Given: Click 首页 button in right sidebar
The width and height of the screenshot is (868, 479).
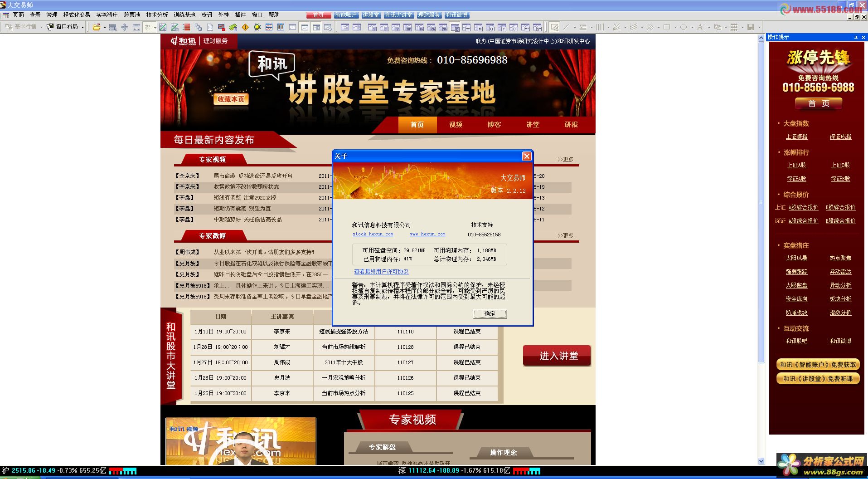Looking at the screenshot, I should pos(819,103).
